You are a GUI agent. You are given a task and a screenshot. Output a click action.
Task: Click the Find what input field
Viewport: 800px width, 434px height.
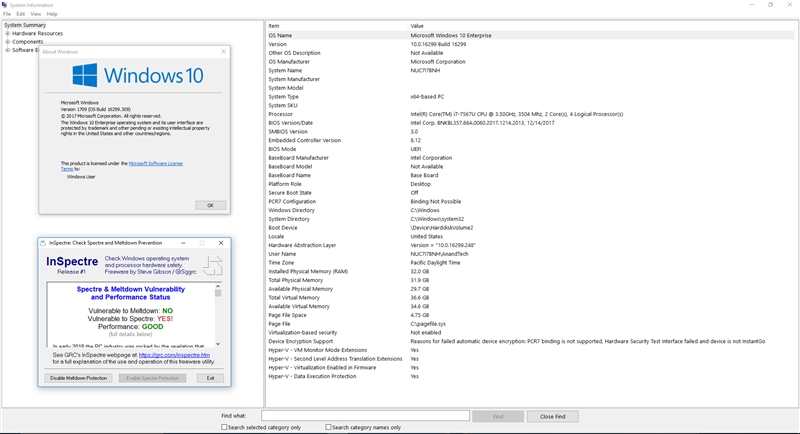(x=365, y=416)
